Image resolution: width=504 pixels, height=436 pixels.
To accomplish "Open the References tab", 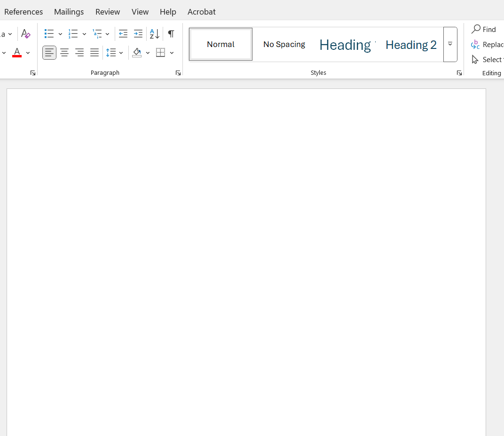I will click(24, 12).
